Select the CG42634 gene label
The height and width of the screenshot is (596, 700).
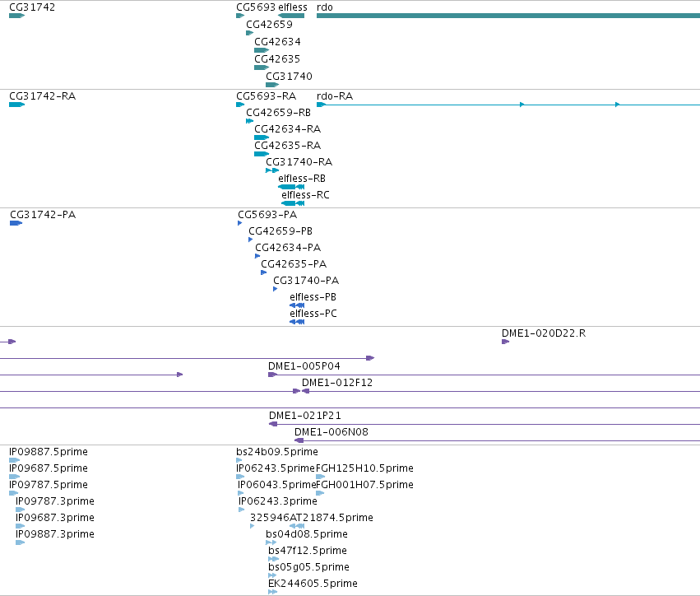[277, 42]
